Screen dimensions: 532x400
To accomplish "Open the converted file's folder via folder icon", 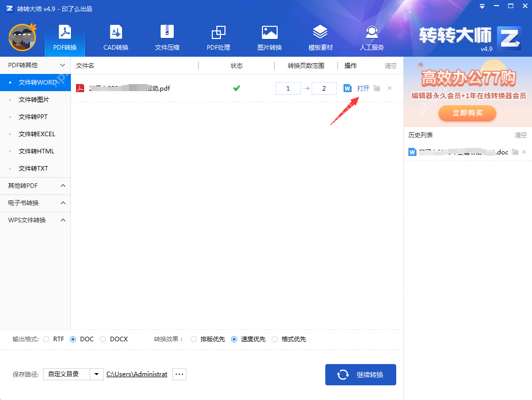I will click(x=376, y=88).
